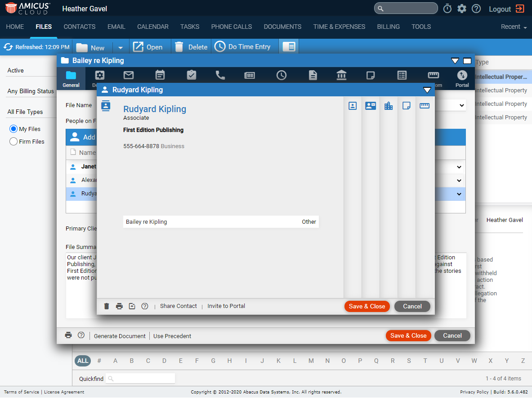Open help in the file window footer

(x=81, y=335)
